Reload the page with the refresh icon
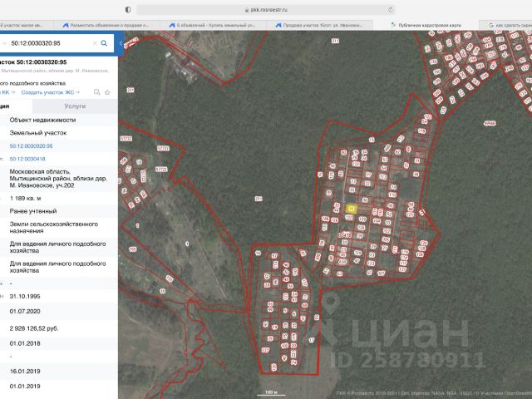This screenshot has width=532, height=399. click(391, 10)
